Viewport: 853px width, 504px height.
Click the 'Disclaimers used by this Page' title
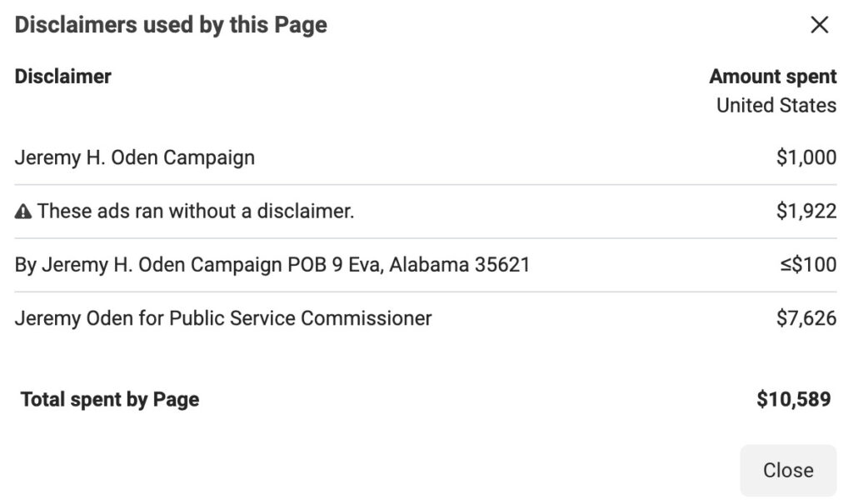[171, 25]
